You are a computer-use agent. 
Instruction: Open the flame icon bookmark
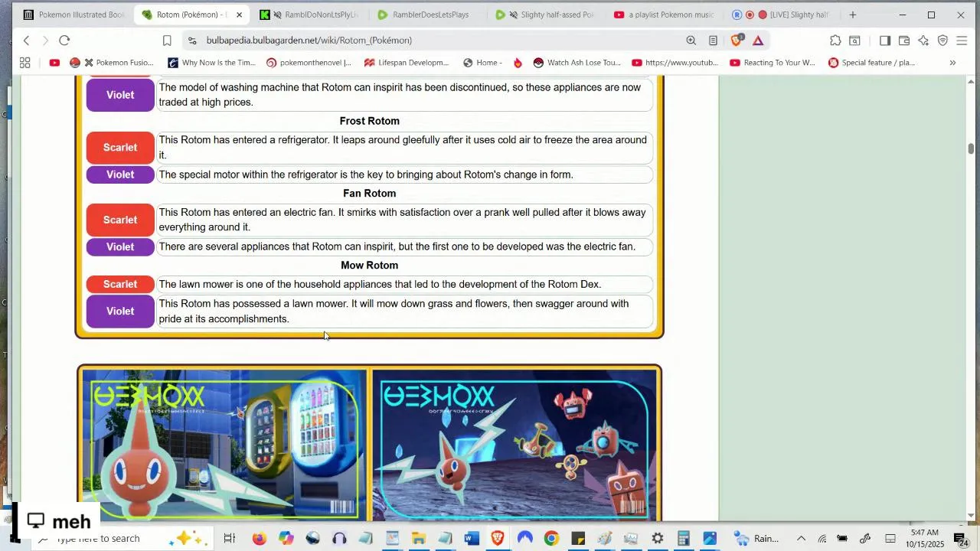(x=518, y=63)
